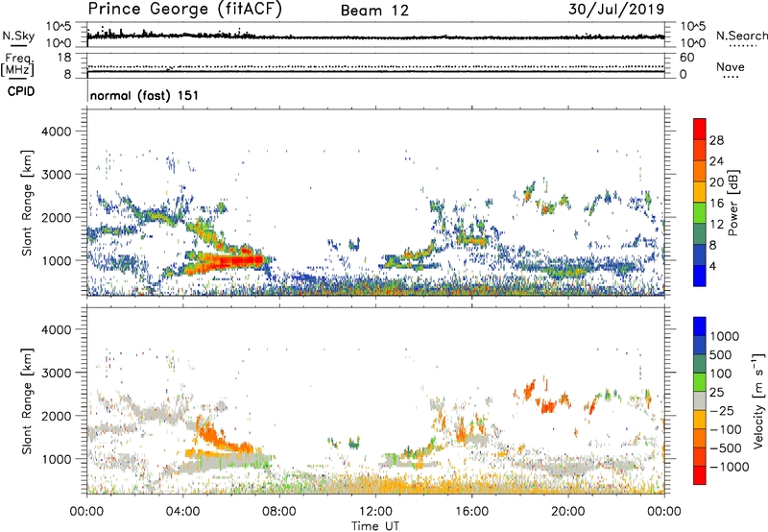The width and height of the screenshot is (768, 532).
Task: Select the "N.Search" legend label
Action: pos(741,36)
